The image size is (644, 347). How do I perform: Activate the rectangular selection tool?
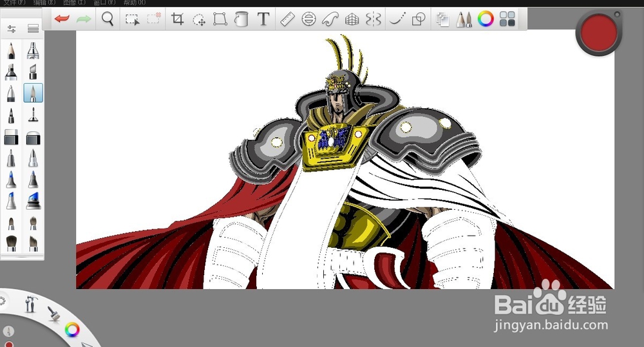(132, 19)
